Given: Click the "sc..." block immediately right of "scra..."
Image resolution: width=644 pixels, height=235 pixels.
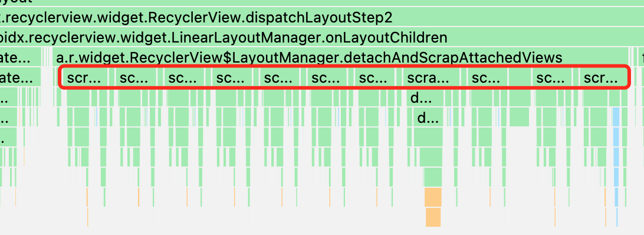Looking at the screenshot, I should (x=486, y=77).
